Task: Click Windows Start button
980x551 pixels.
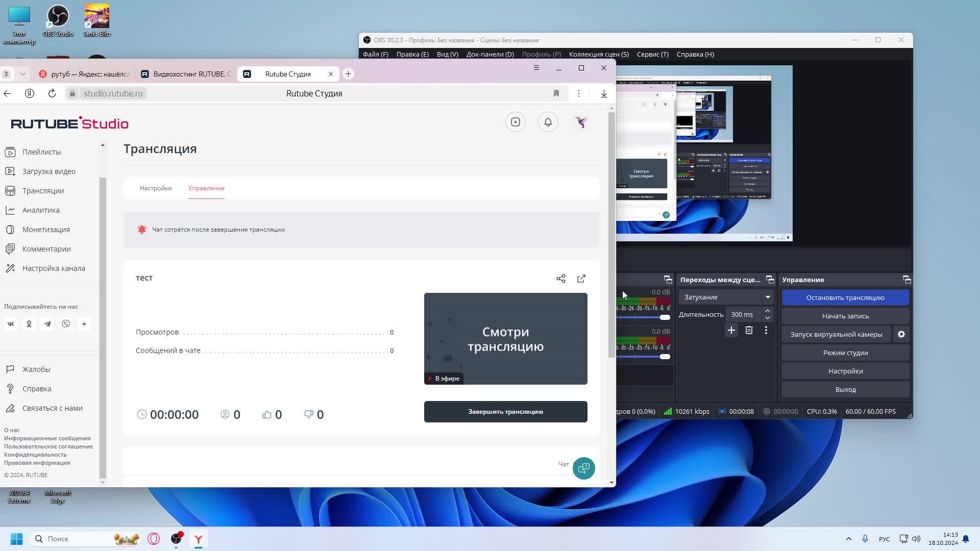Action: click(16, 539)
